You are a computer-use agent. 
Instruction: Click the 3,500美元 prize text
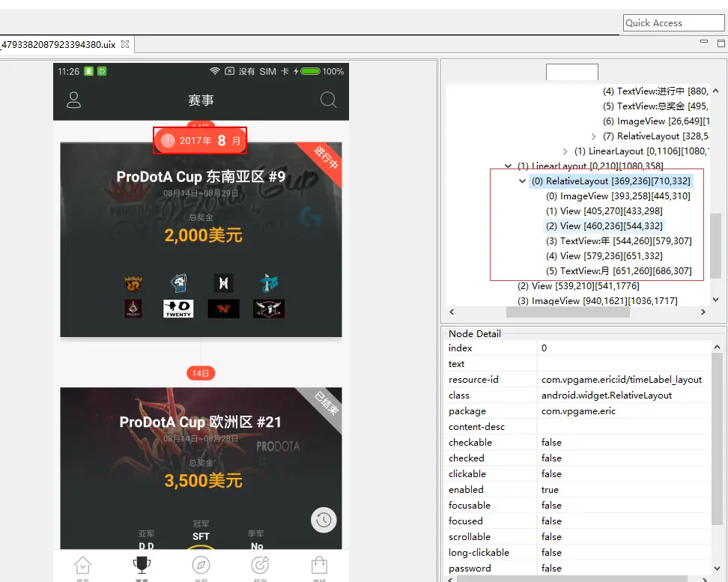point(203,480)
